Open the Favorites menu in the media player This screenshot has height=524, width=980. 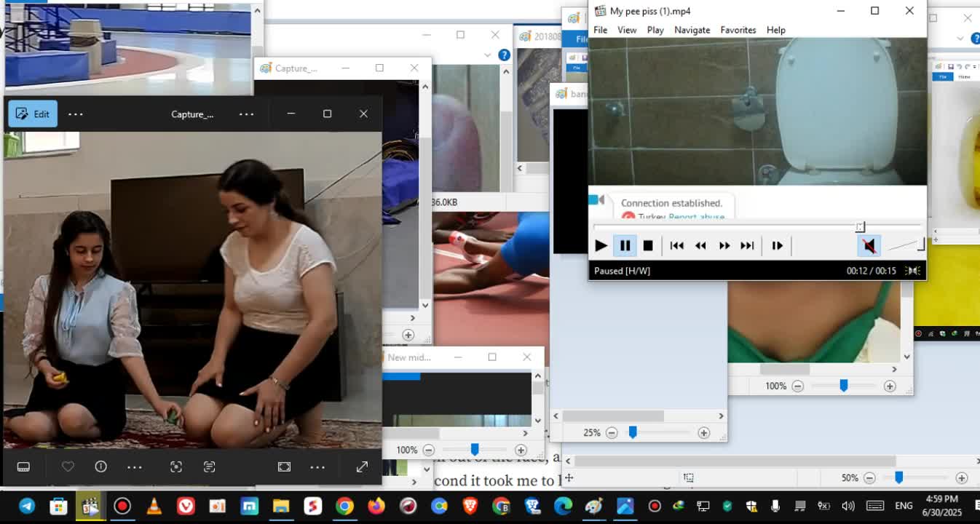coord(738,30)
